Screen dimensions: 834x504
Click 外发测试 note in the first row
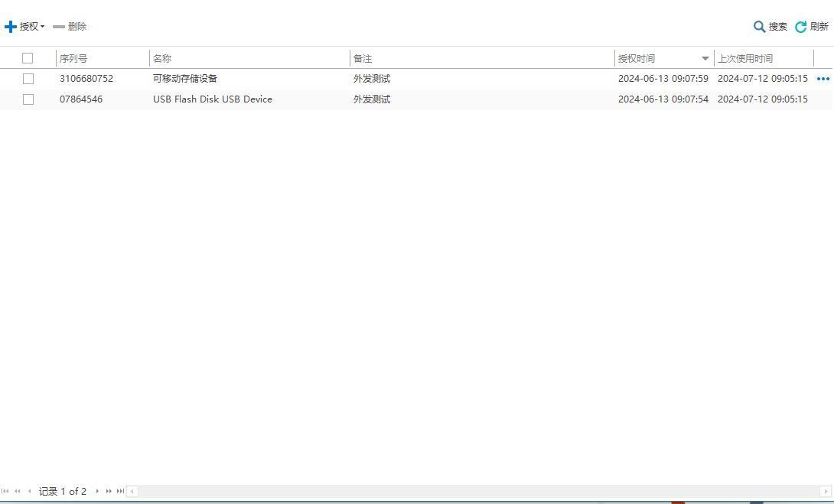(x=372, y=79)
